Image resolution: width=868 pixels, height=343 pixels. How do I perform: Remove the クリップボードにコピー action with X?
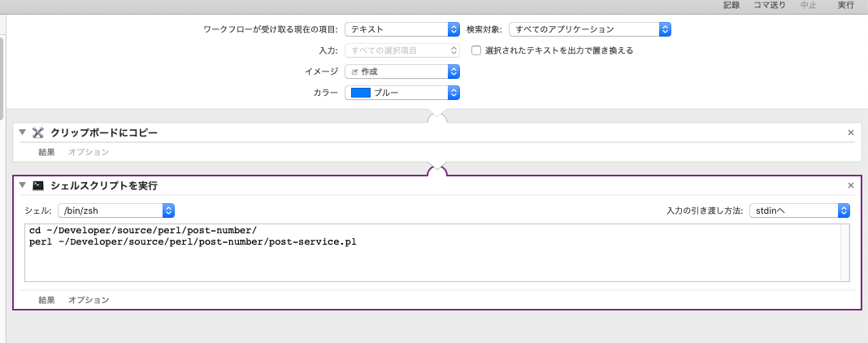[850, 132]
